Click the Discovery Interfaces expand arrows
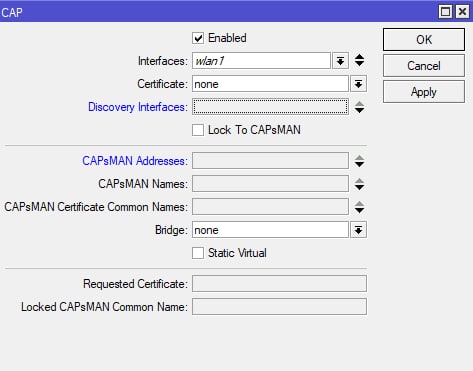Screen dimensions: 473x371 tap(359, 107)
